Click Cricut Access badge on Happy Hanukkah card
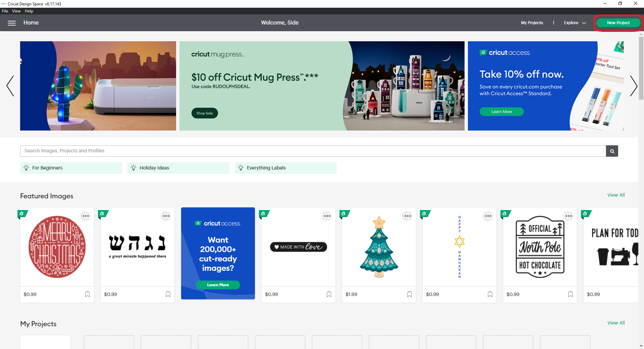644x349 pixels. pos(425,214)
